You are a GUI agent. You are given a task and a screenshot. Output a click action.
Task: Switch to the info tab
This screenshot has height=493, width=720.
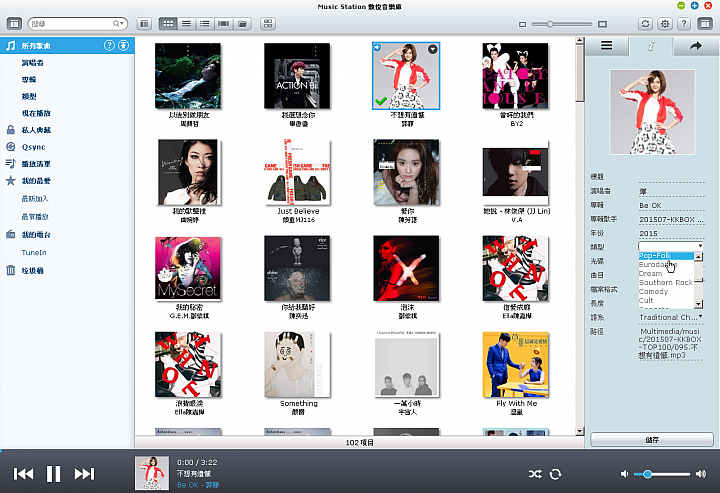[x=651, y=46]
